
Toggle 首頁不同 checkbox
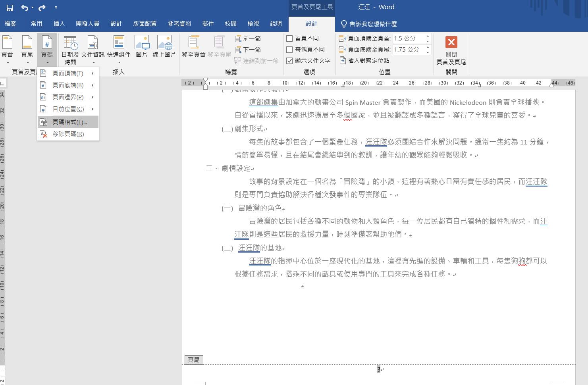click(x=289, y=38)
